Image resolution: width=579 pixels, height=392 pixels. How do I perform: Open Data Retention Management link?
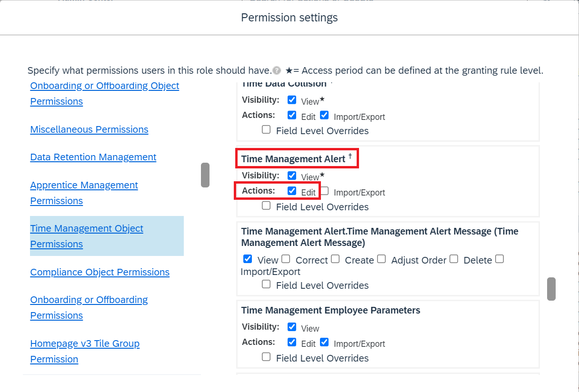click(93, 157)
